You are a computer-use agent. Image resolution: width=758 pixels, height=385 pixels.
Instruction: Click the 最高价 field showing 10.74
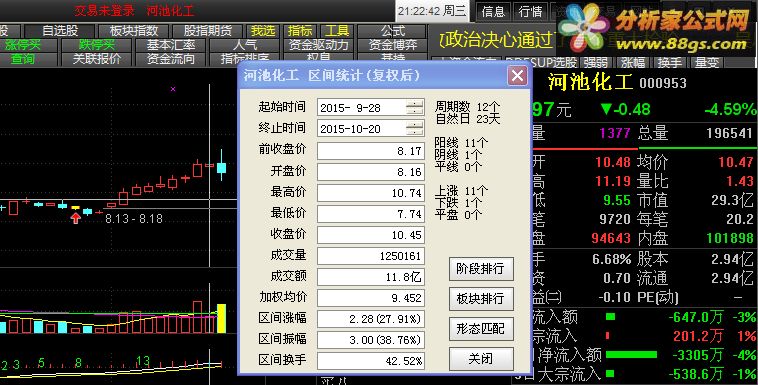click(x=371, y=192)
